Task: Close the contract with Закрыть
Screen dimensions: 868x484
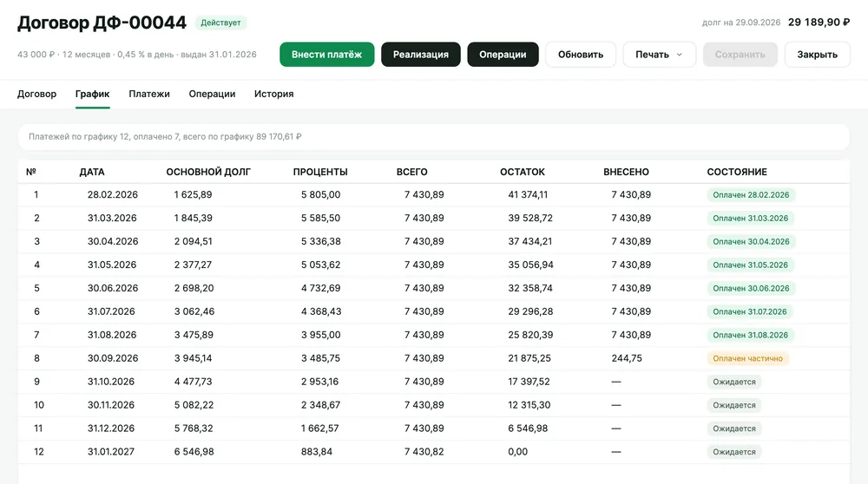Action: tap(817, 54)
